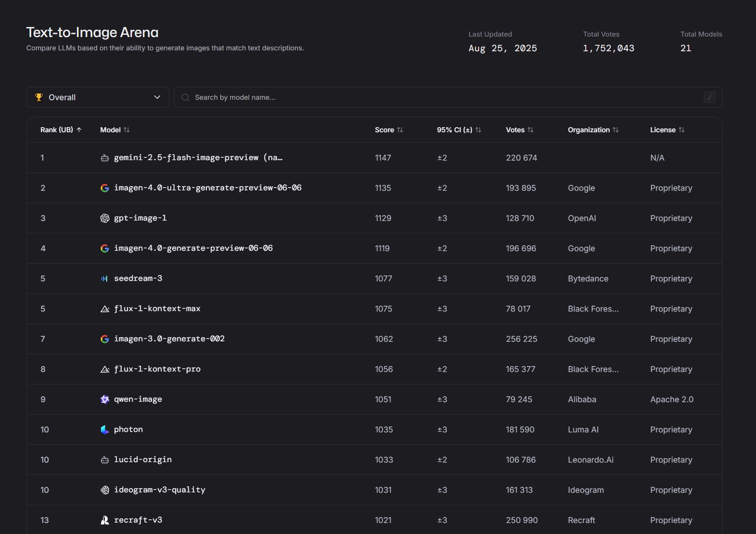Click the Black Forest icon beside flux-1-kontext-max

(x=105, y=309)
